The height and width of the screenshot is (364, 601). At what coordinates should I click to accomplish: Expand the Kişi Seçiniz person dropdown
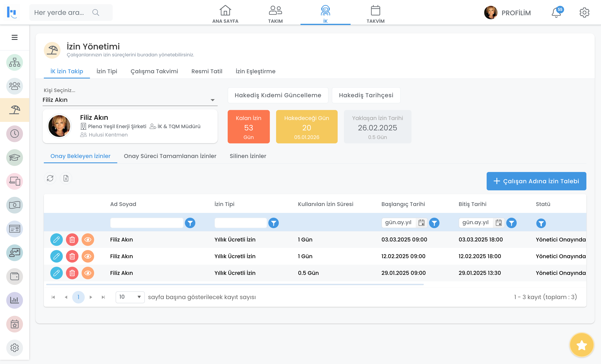pyautogui.click(x=212, y=100)
